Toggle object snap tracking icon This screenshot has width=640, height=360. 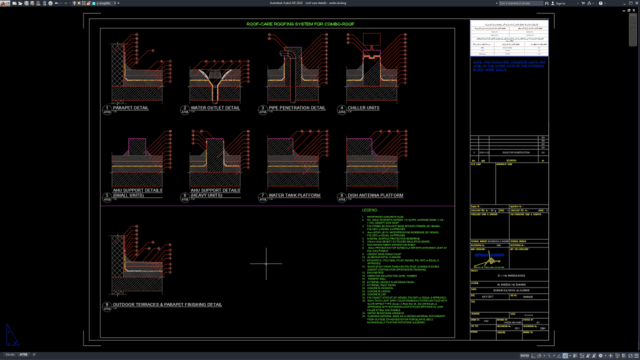[559, 356]
